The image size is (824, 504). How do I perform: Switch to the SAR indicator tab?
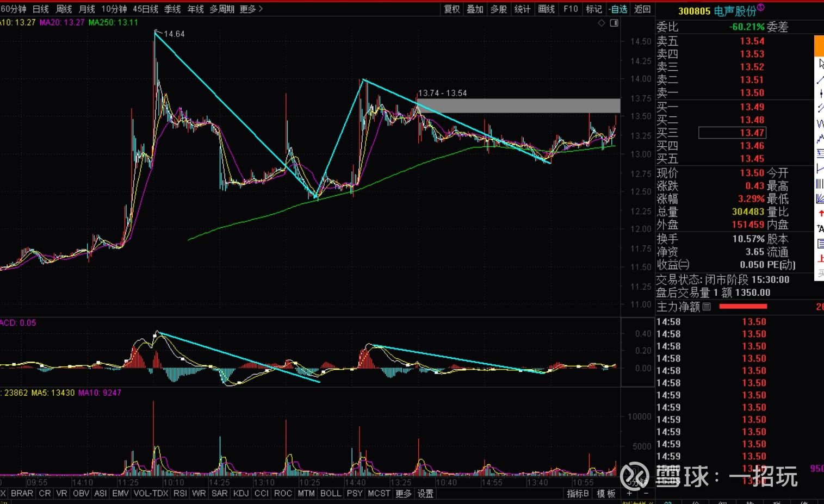tap(219, 494)
